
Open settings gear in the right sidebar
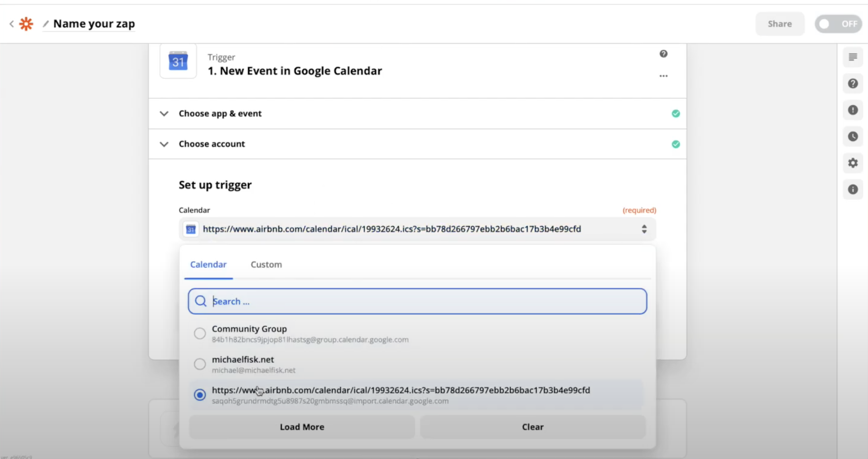point(853,163)
